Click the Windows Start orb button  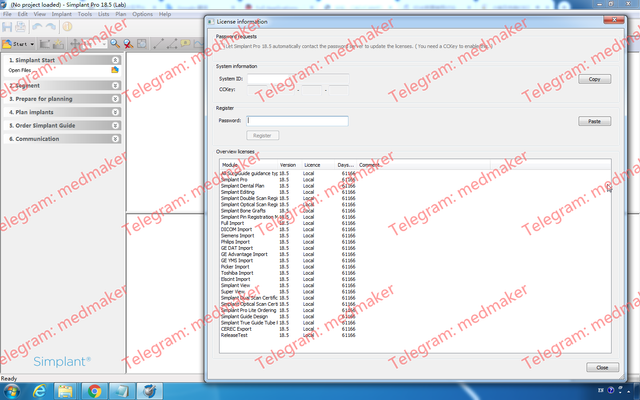tap(11, 391)
